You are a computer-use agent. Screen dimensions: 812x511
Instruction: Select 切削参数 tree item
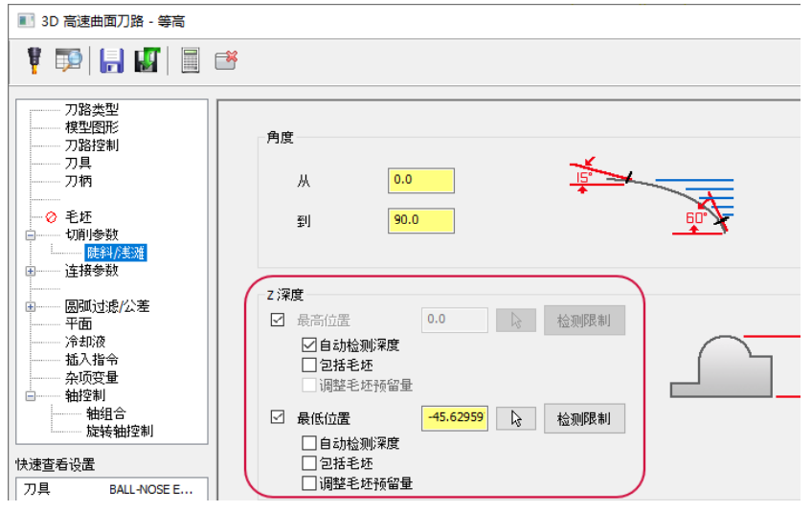coord(92,234)
